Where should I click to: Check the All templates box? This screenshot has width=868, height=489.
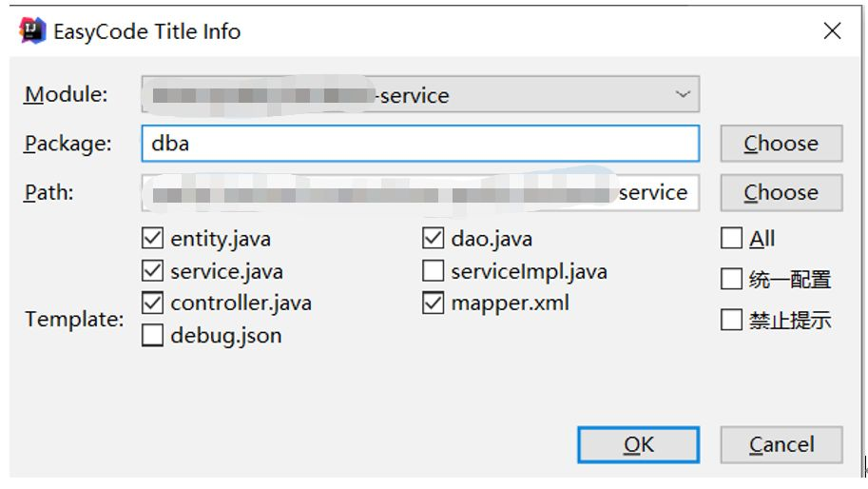click(731, 239)
